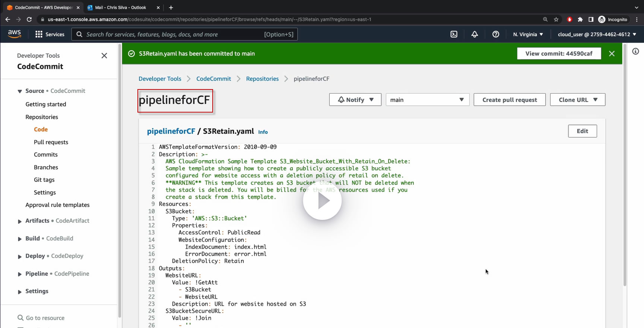Click the browser zoom magnifier icon
644x328 pixels.
tap(545, 19)
